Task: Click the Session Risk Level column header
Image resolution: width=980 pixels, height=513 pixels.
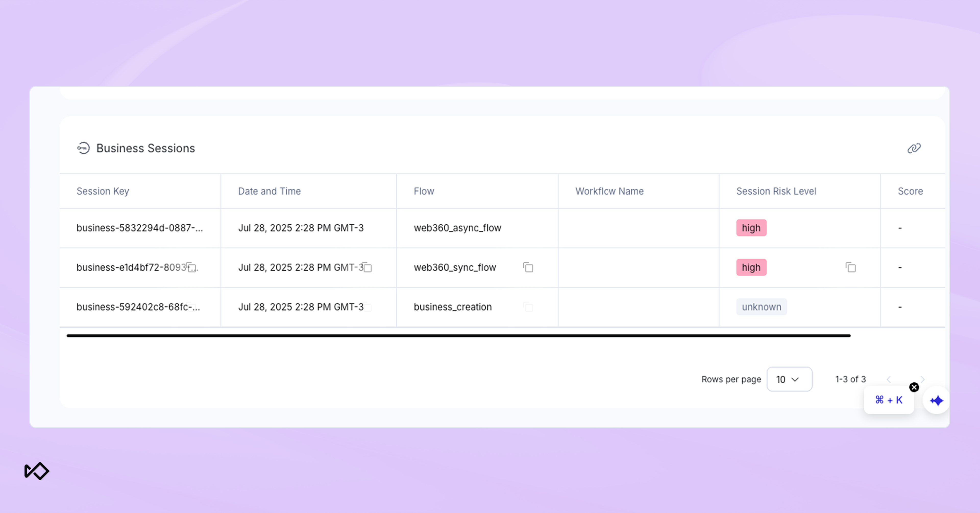Action: (x=776, y=191)
